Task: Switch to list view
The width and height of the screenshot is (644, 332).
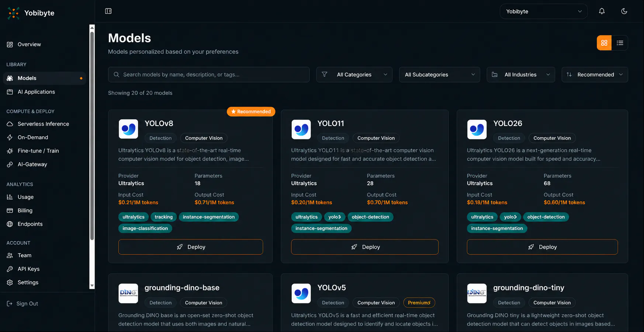Action: point(620,43)
